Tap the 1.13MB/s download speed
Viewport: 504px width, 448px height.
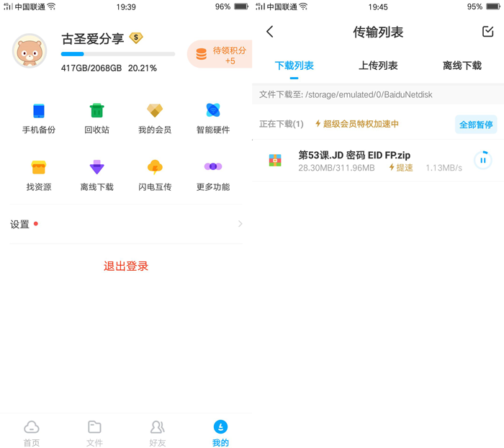click(444, 168)
